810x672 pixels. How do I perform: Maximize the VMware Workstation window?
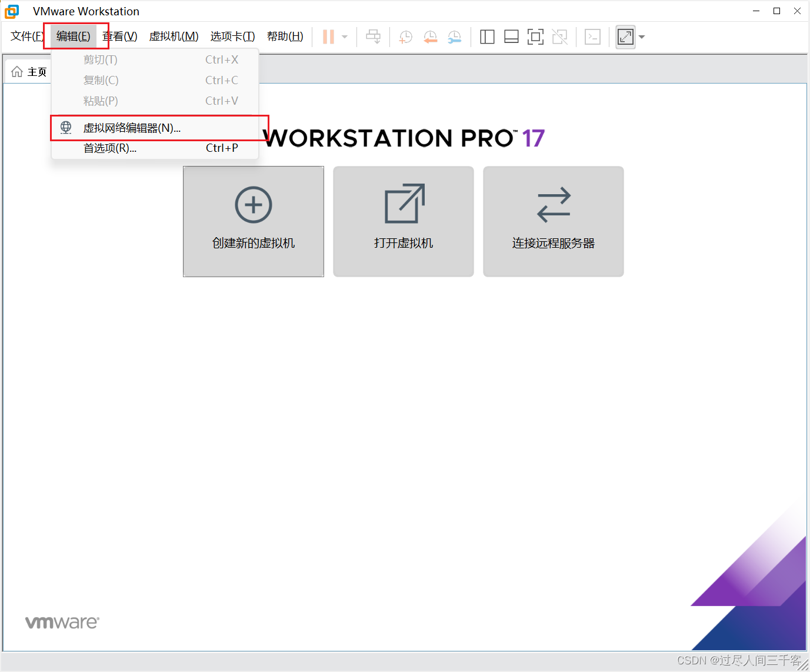point(777,11)
